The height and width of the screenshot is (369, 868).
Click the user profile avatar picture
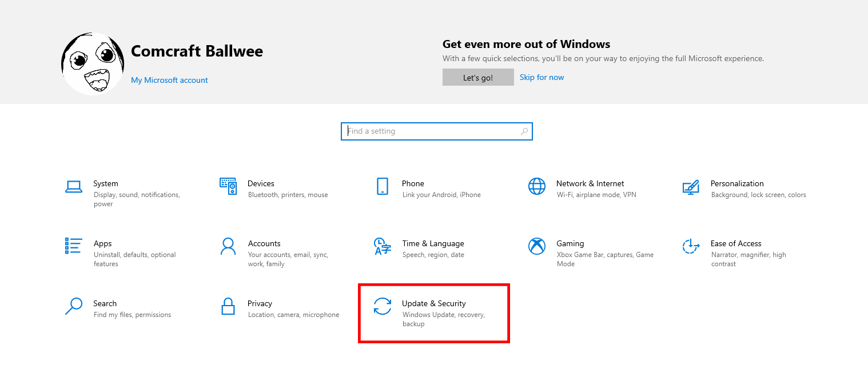pos(93,63)
